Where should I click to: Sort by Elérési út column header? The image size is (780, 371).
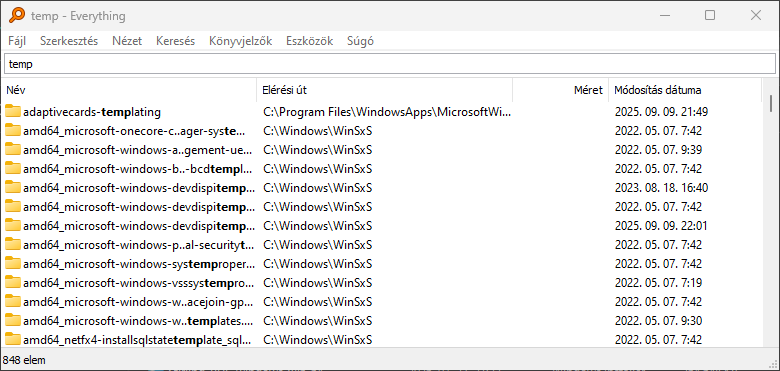pyautogui.click(x=385, y=90)
